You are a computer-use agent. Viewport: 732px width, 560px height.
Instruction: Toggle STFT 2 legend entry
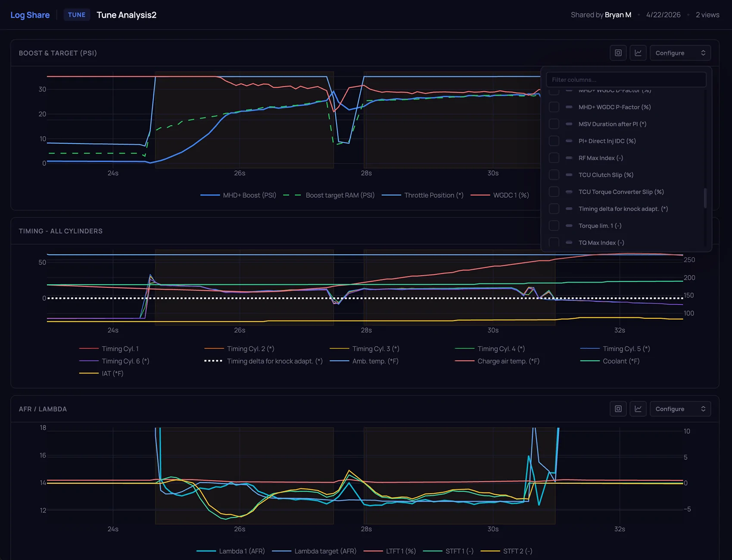507,551
